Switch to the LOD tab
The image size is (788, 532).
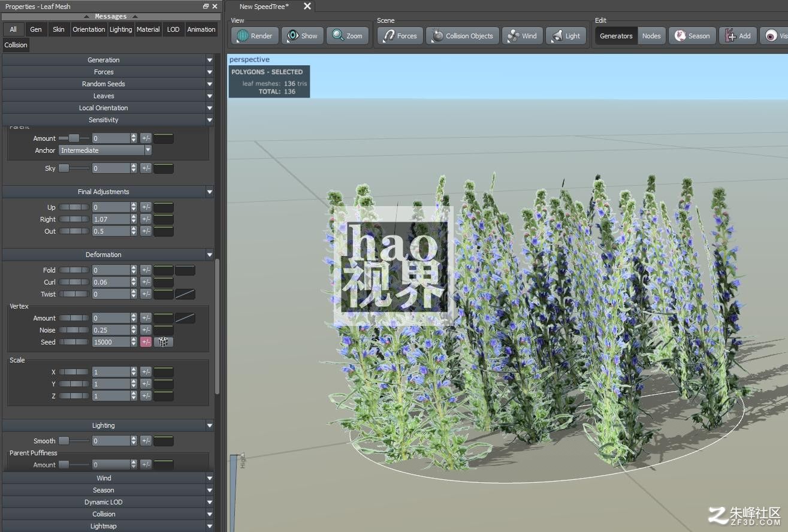click(x=173, y=29)
